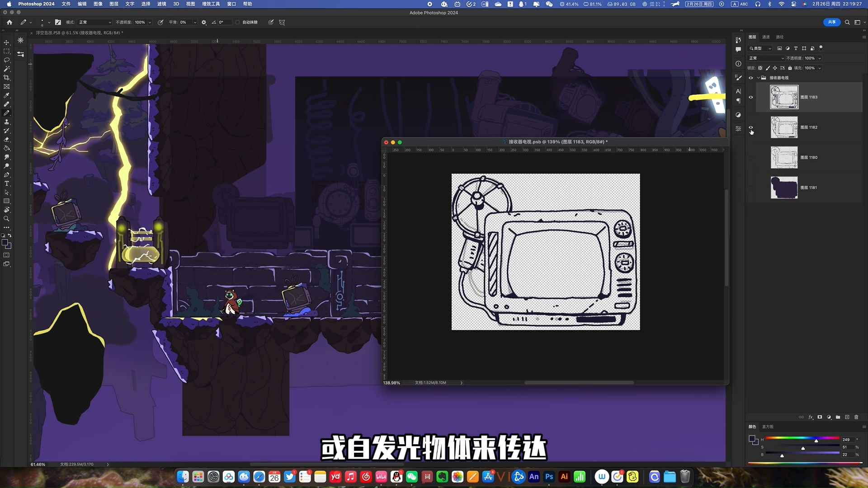Hide 图层 1182 layer
The height and width of the screenshot is (488, 868).
point(751,127)
